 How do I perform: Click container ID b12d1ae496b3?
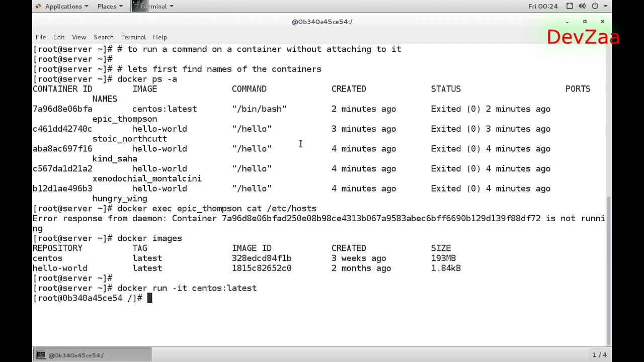62,189
